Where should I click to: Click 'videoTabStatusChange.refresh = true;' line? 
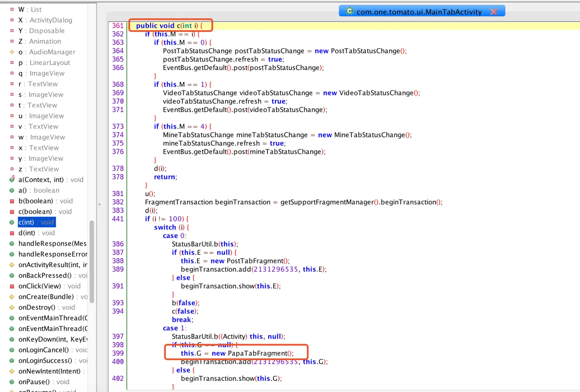225,101
